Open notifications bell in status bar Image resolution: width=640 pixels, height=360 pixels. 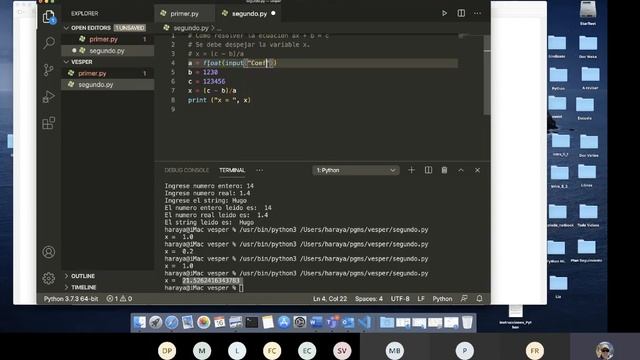click(479, 298)
